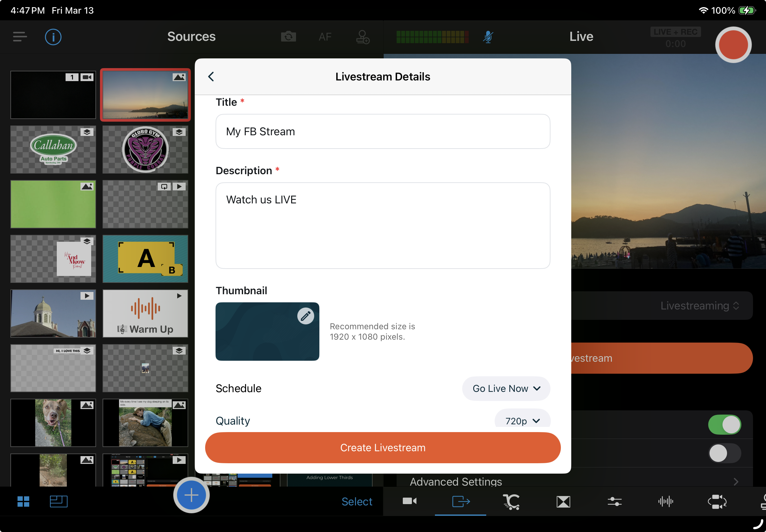Switch to grid view of sources
This screenshot has height=532, width=766.
click(23, 501)
